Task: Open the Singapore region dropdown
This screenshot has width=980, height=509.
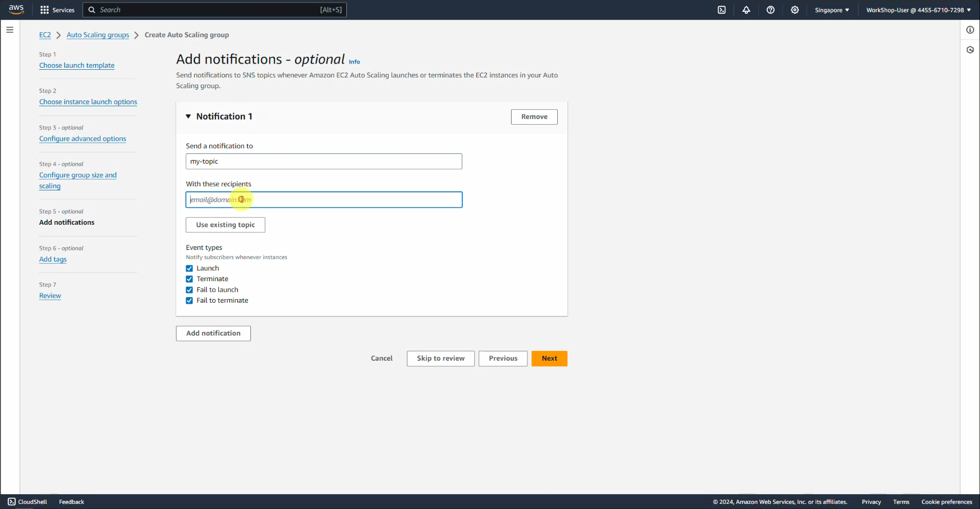Action: click(x=831, y=10)
